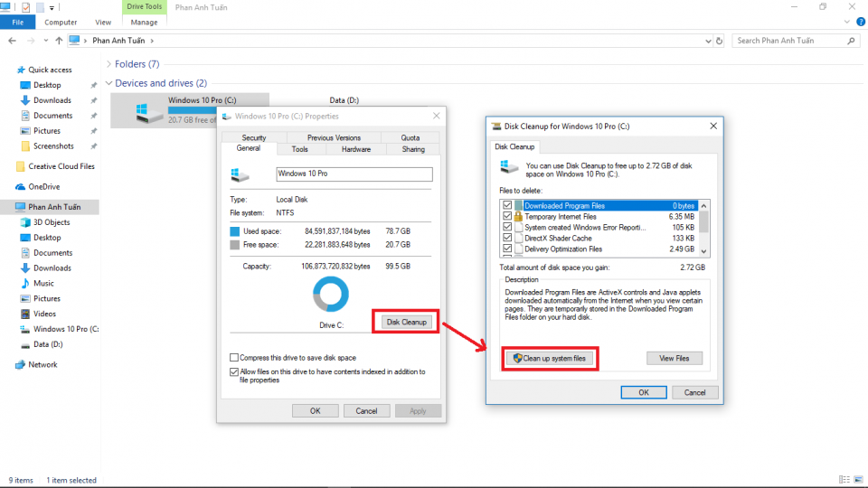Toggle Compress this drive to save disk space
Viewport: 868px width, 488px height.
pos(234,358)
